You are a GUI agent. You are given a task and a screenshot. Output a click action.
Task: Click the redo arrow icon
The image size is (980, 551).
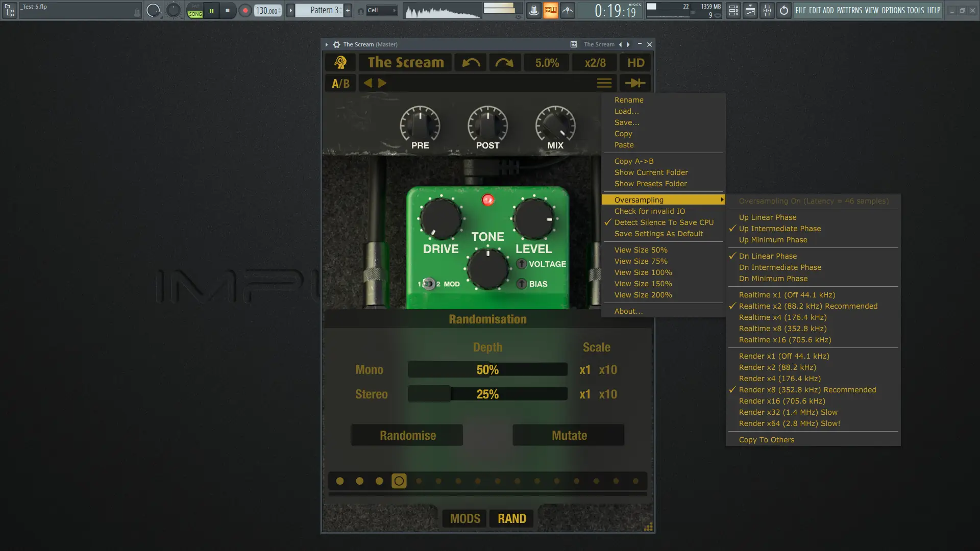pyautogui.click(x=504, y=63)
